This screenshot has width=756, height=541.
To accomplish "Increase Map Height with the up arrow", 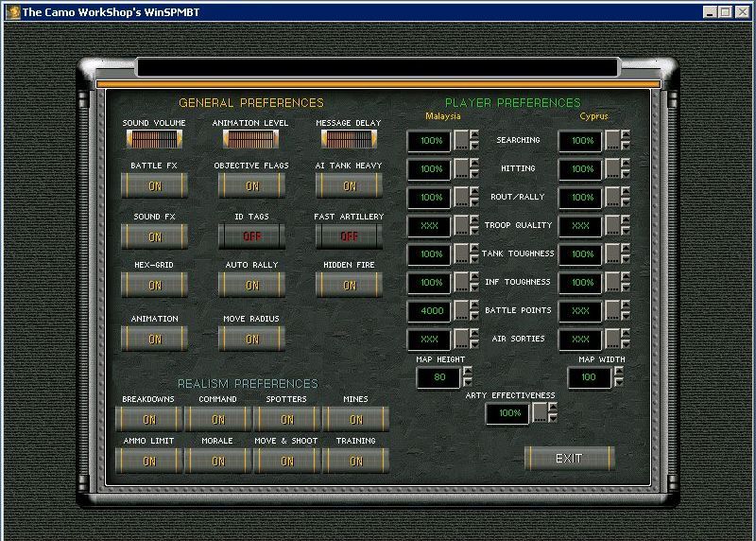I will click(467, 372).
